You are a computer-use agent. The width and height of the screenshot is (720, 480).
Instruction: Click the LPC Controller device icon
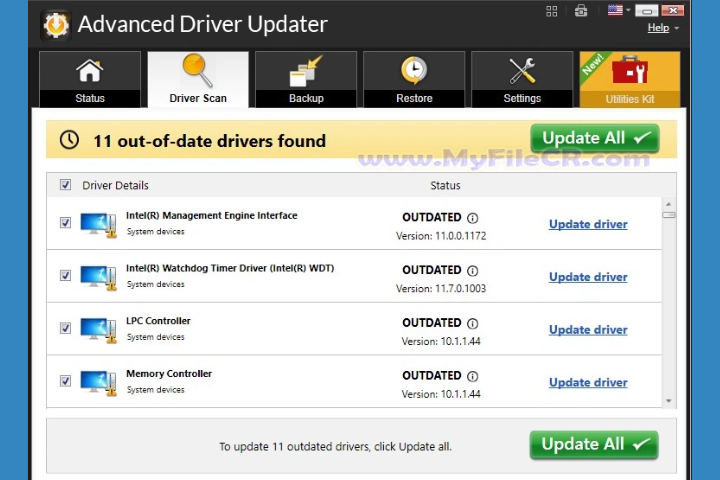click(98, 330)
